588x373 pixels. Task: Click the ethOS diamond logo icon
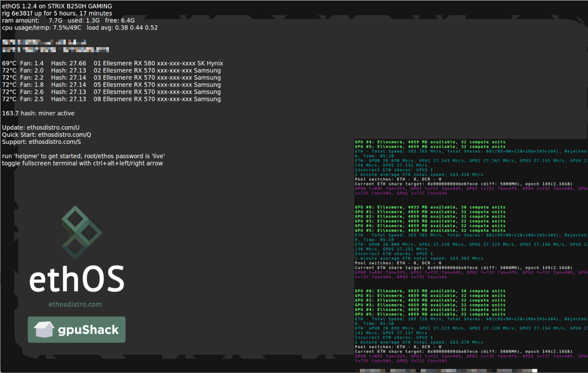tap(82, 233)
